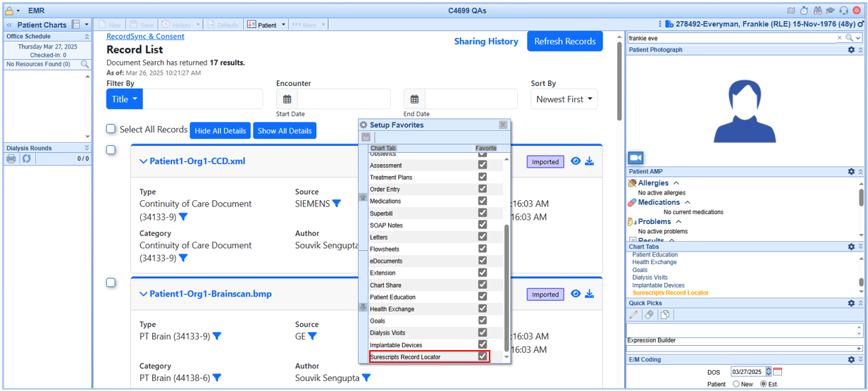Click the magnifier beside No Resources Found
868x391 pixels.
coord(85,64)
